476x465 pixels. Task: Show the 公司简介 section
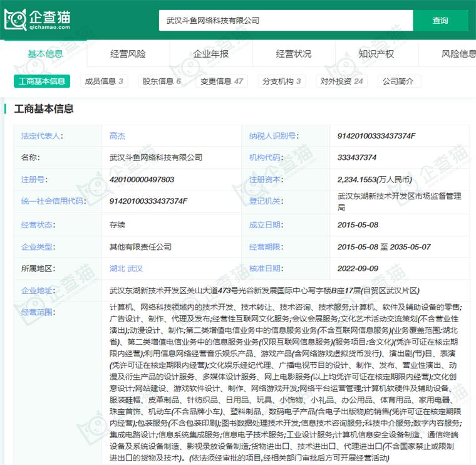click(x=398, y=81)
